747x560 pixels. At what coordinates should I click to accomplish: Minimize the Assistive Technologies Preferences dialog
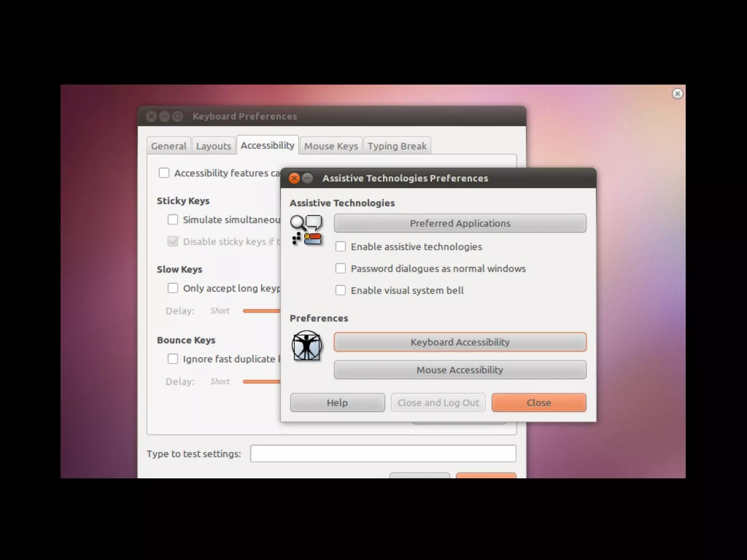pos(308,178)
